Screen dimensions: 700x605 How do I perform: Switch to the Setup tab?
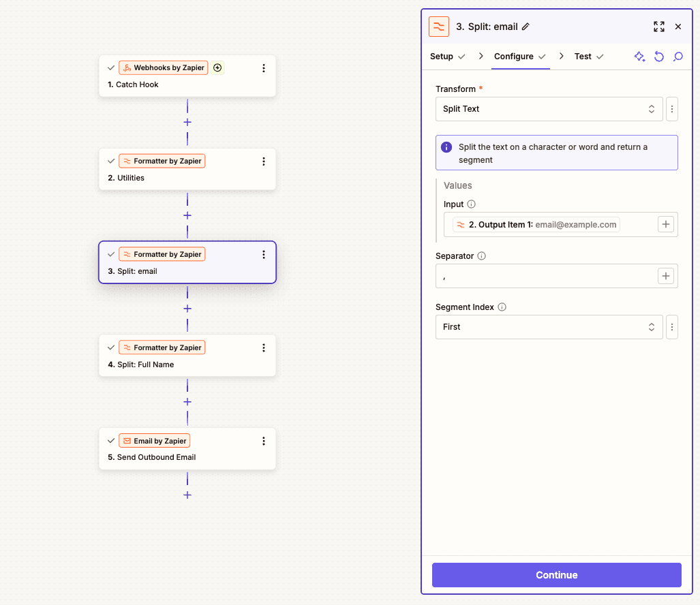click(x=447, y=57)
